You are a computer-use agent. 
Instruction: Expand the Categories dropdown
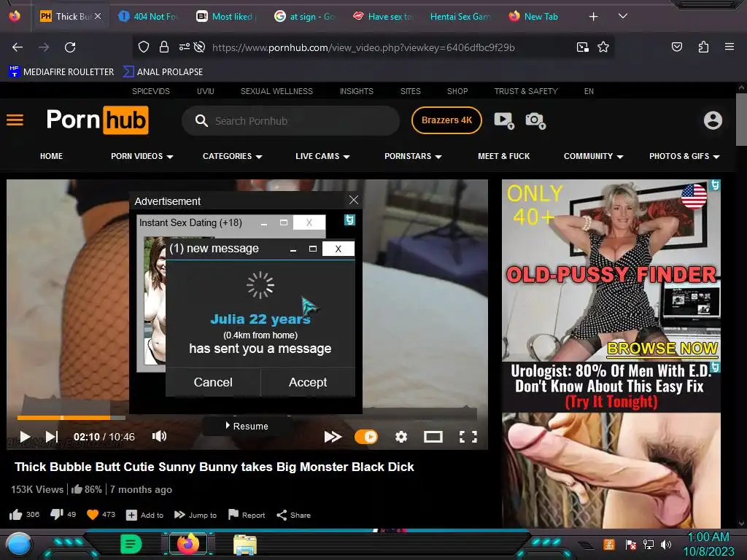point(233,156)
